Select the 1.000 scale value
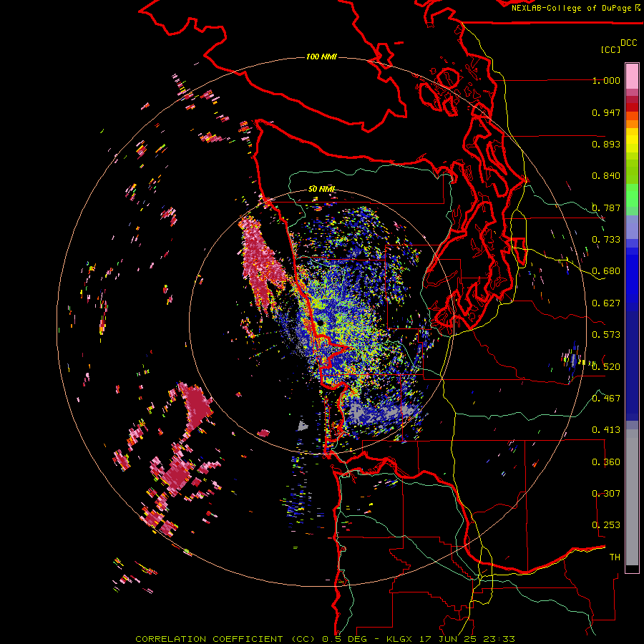 [606, 80]
